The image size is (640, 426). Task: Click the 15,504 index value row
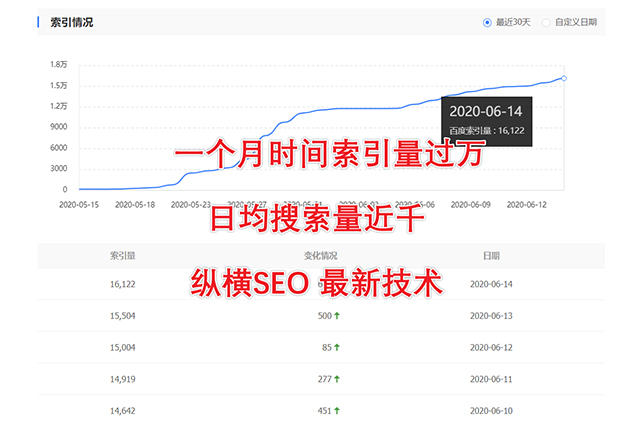(124, 315)
